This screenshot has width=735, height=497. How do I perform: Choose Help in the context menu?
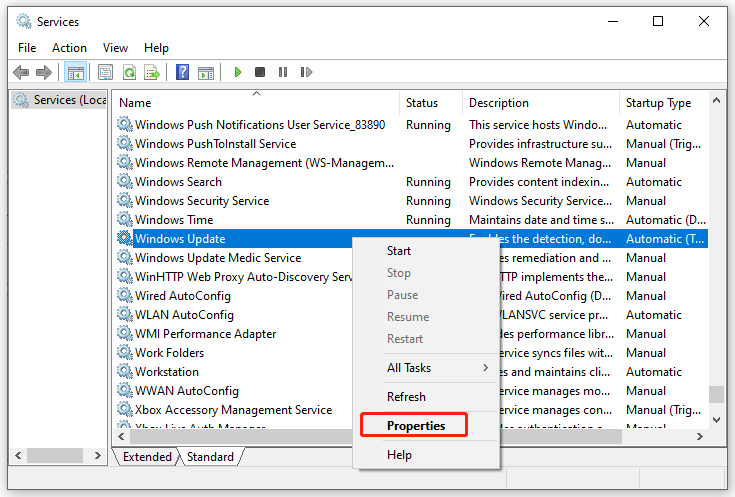(427, 455)
